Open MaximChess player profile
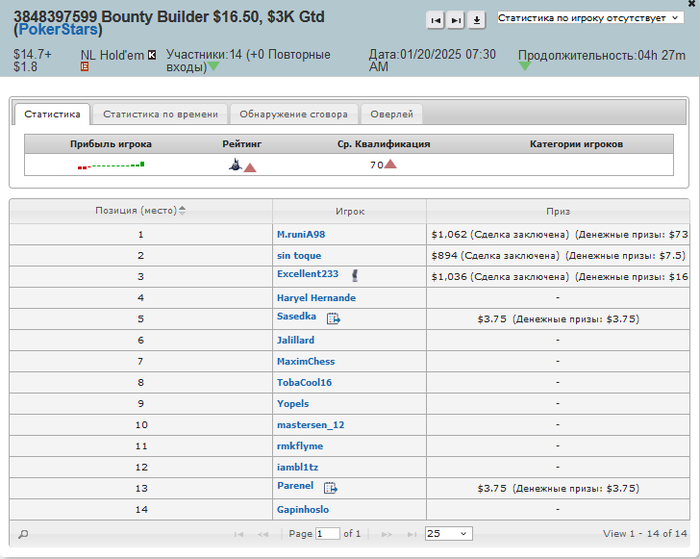Image resolution: width=700 pixels, height=559 pixels. click(x=306, y=362)
